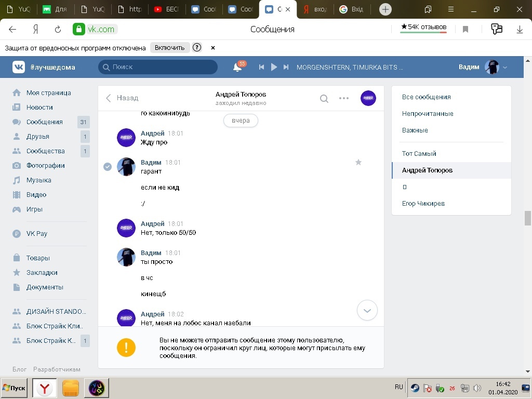Open Егор Чикирев conversation
The image size is (532, 399).
(x=423, y=204)
